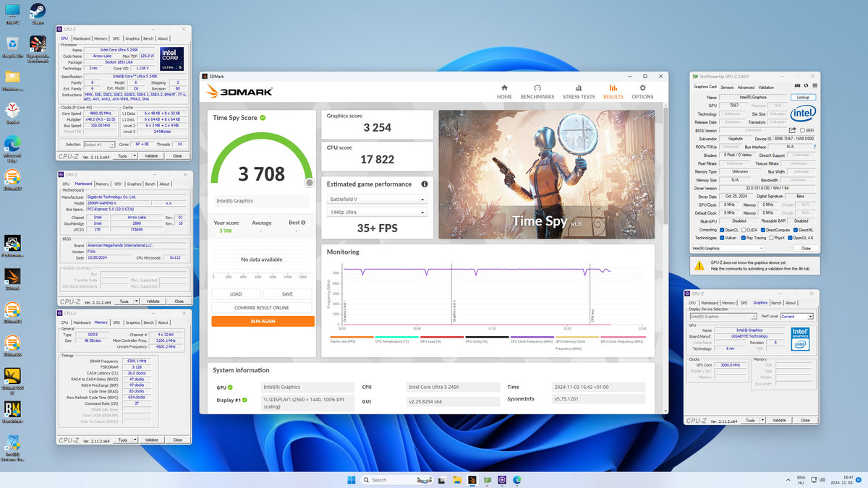Open Tools dropdown arrow in CPU-Z Memory window
The width and height of the screenshot is (868, 488).
[134, 440]
